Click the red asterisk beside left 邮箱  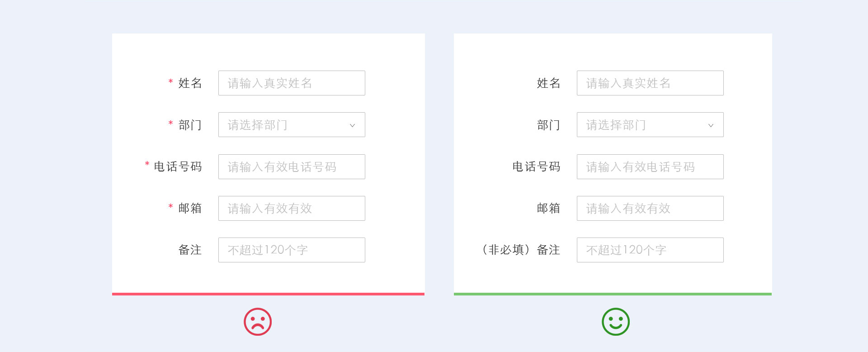click(x=170, y=207)
